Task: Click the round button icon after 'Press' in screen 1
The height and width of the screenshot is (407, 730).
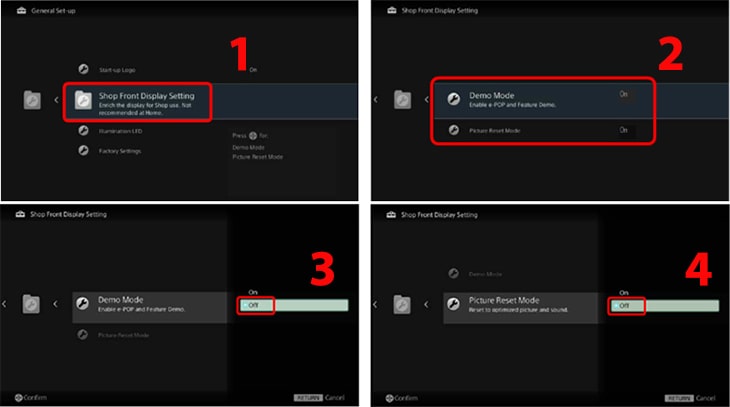Action: point(253,136)
